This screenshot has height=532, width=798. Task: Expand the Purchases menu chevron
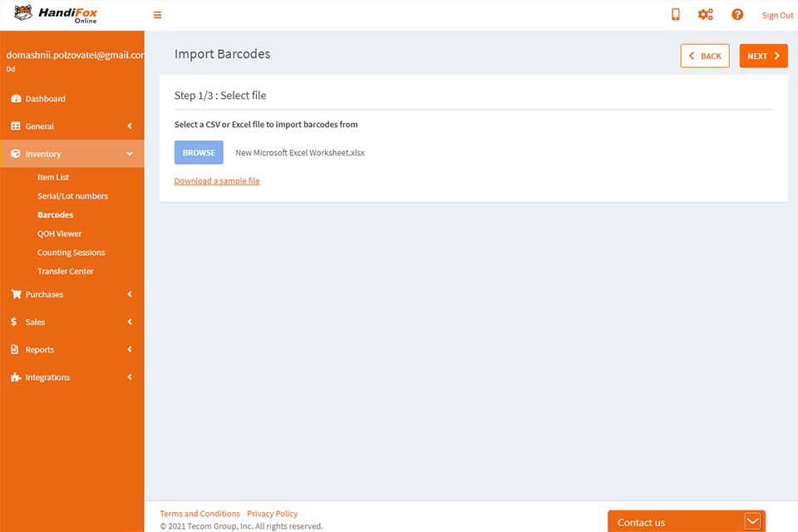pos(130,293)
